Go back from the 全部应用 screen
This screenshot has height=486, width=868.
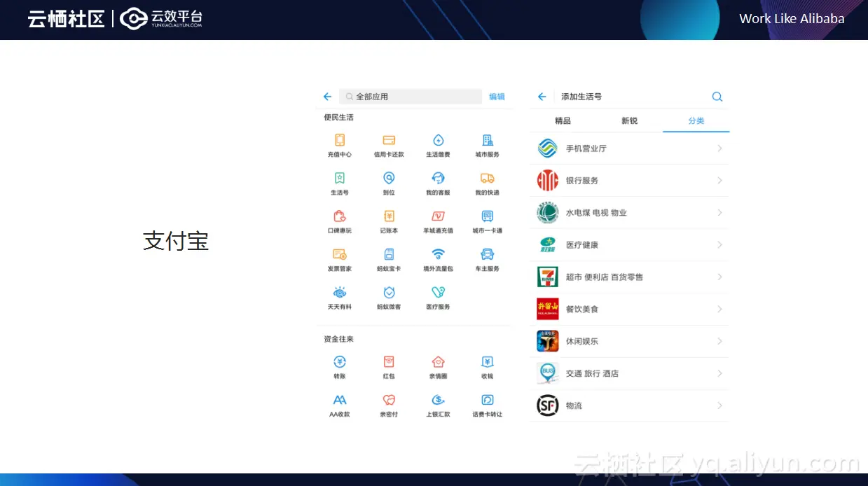click(x=327, y=97)
